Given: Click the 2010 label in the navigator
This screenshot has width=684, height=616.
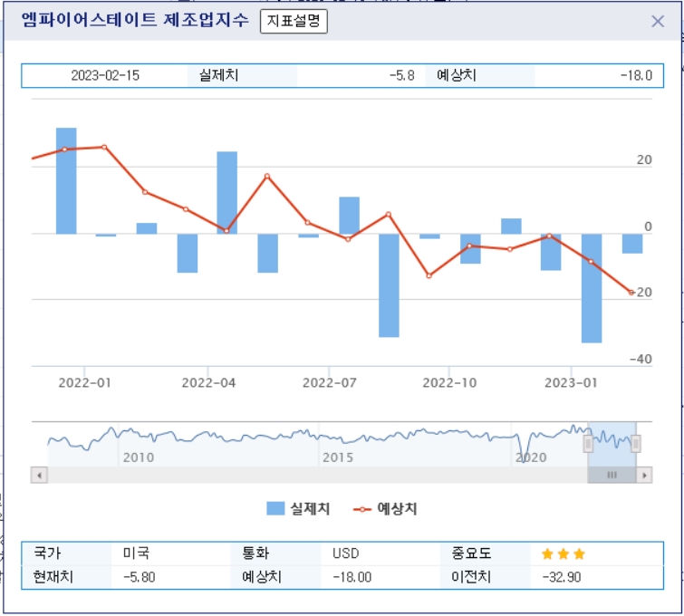Looking at the screenshot, I should [139, 457].
